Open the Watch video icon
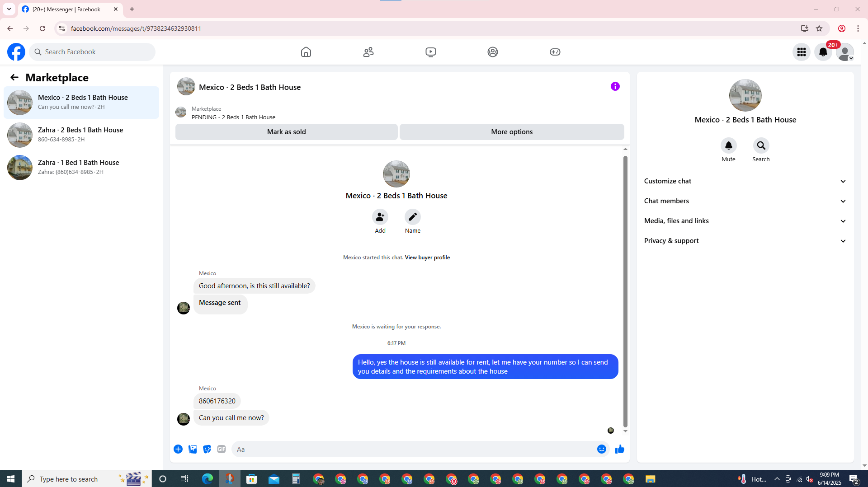Viewport: 868px width, 487px height. click(x=431, y=52)
